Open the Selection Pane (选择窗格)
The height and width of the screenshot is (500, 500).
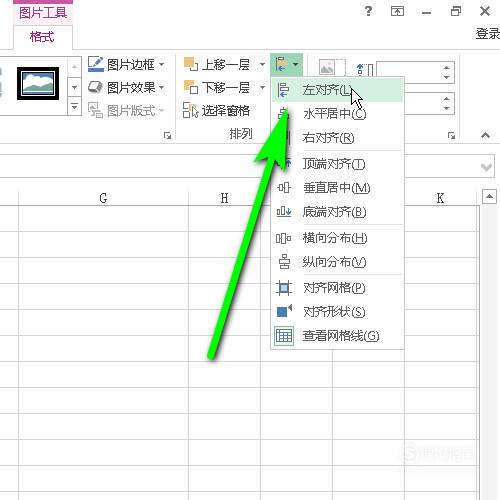tap(217, 110)
